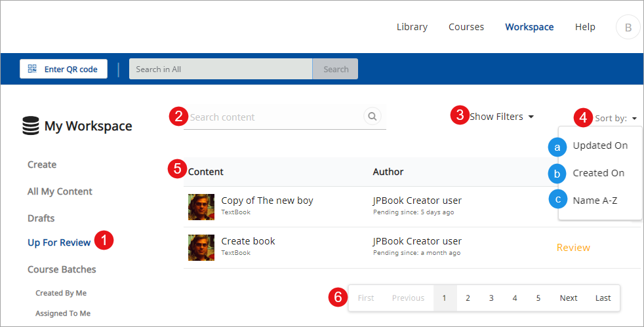Click the magnifier icon in Search content
The width and height of the screenshot is (644, 327).
tap(372, 117)
